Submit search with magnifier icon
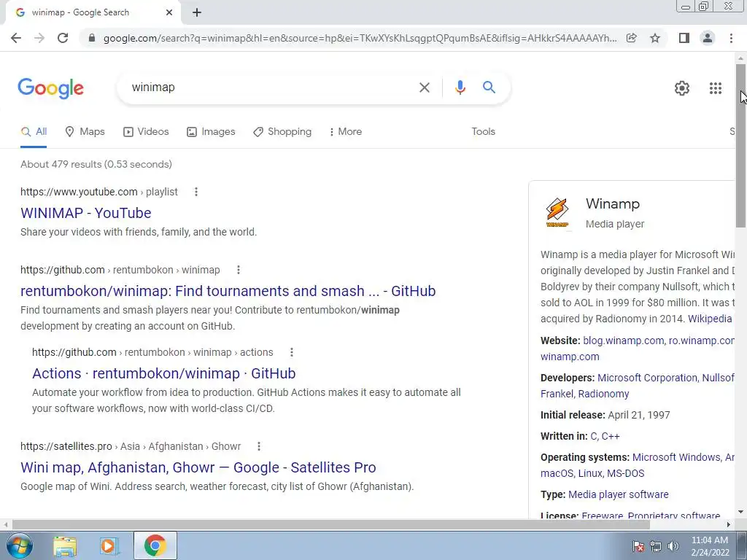 pos(489,87)
